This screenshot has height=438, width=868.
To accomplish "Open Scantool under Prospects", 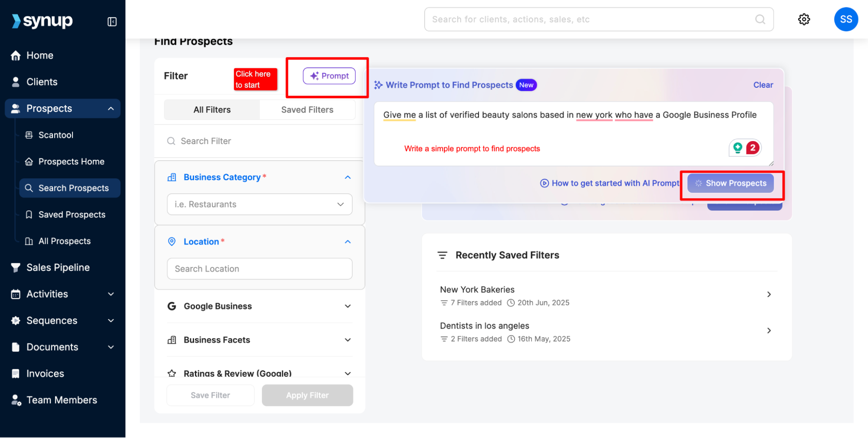I will (x=56, y=135).
